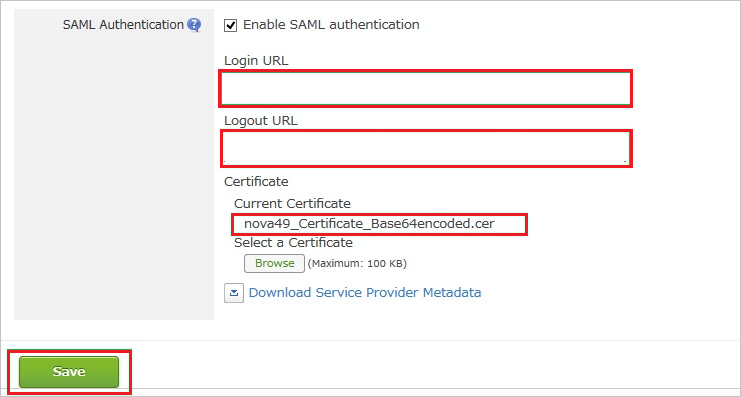Image resolution: width=741 pixels, height=397 pixels.
Task: Click the SAML Authentication label
Action: [123, 25]
